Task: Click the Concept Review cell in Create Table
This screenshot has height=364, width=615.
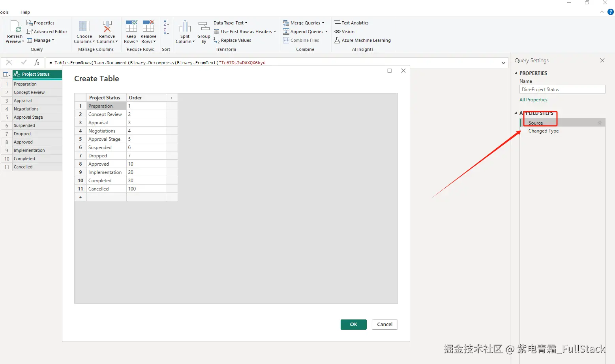Action: (x=107, y=114)
